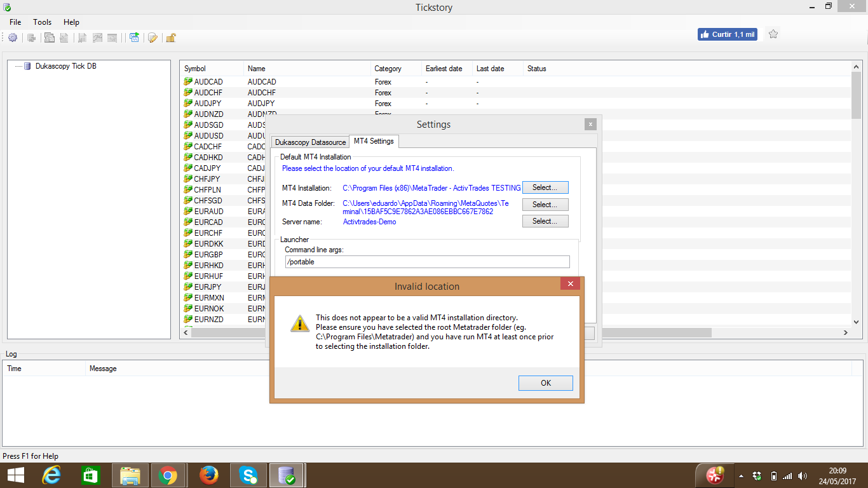Image resolution: width=868 pixels, height=488 pixels.
Task: Click the AUDCAD symbol icon
Action: point(188,81)
